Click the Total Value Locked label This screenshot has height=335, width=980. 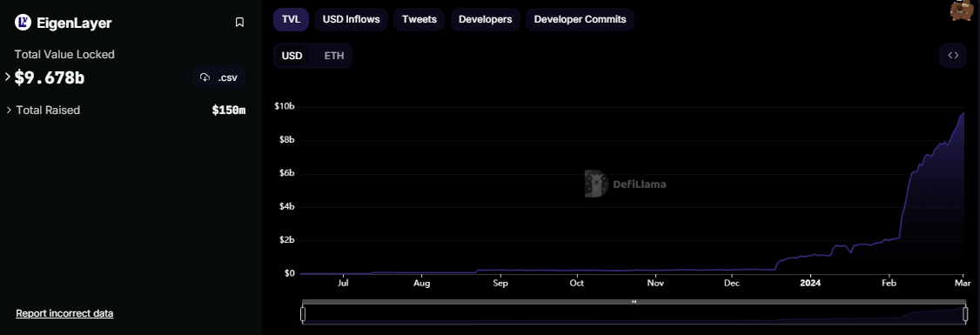tap(64, 54)
